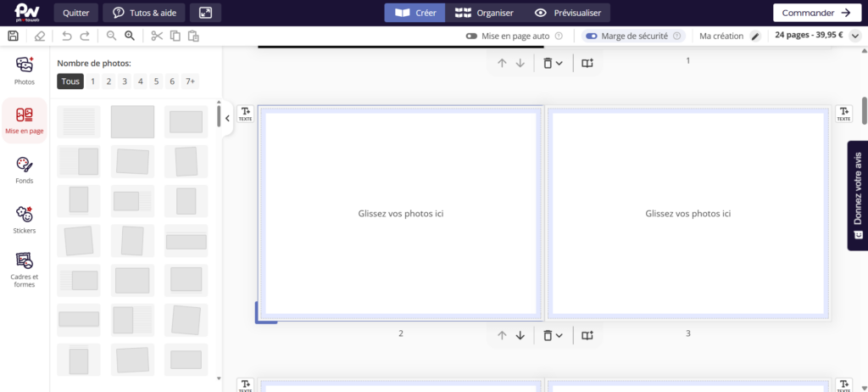Switch to the Prévisualiser tab
The height and width of the screenshot is (392, 868).
(x=569, y=13)
